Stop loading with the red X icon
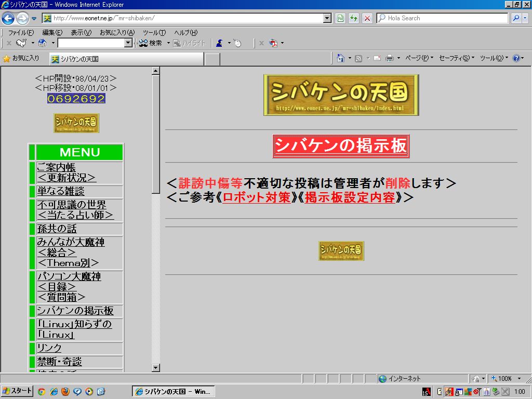Viewport: 532px width, 399px height. pos(367,18)
